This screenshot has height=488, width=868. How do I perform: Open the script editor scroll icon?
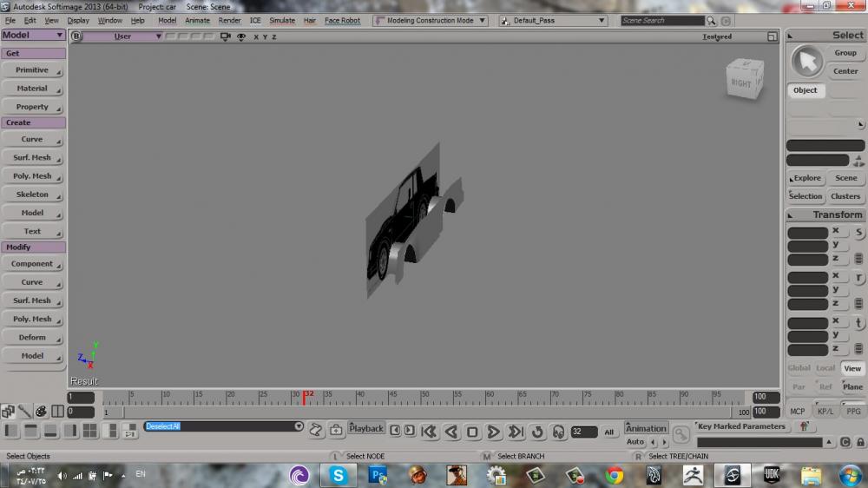pyautogui.click(x=316, y=430)
